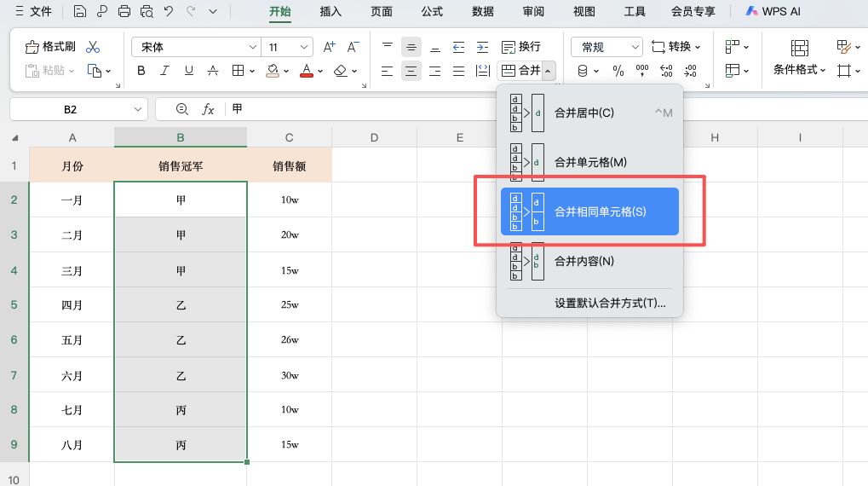Click the percent style icon
The image size is (868, 486).
click(x=618, y=71)
